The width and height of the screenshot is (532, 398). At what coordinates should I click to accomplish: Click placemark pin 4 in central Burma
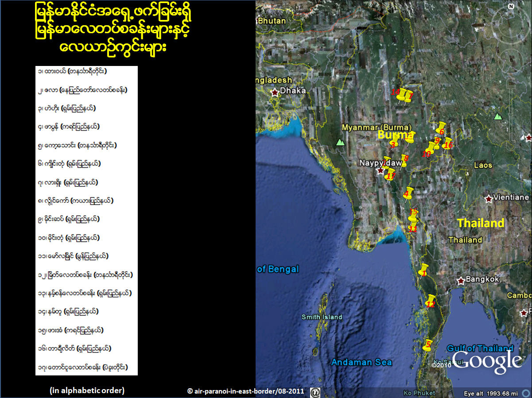(408, 193)
